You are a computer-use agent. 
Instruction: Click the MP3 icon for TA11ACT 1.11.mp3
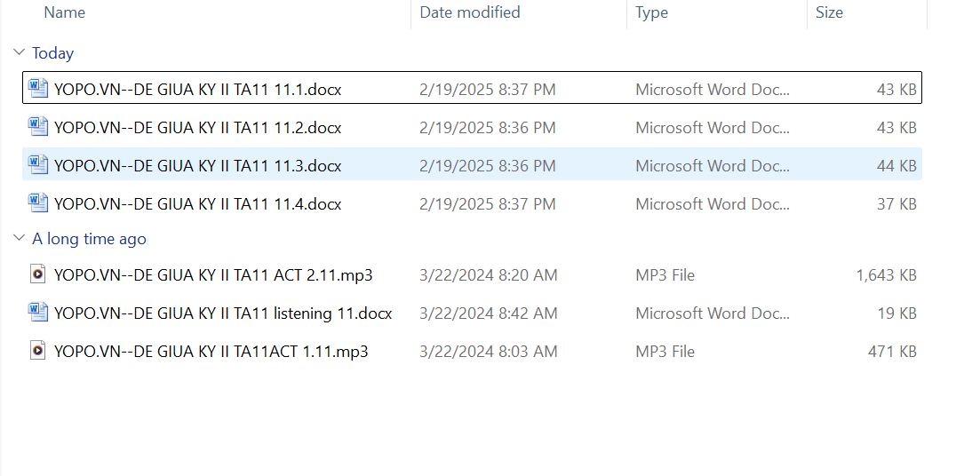[x=37, y=351]
